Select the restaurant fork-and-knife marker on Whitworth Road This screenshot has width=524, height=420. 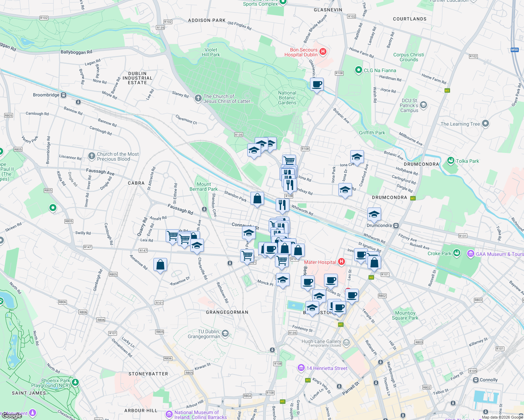tap(282, 205)
